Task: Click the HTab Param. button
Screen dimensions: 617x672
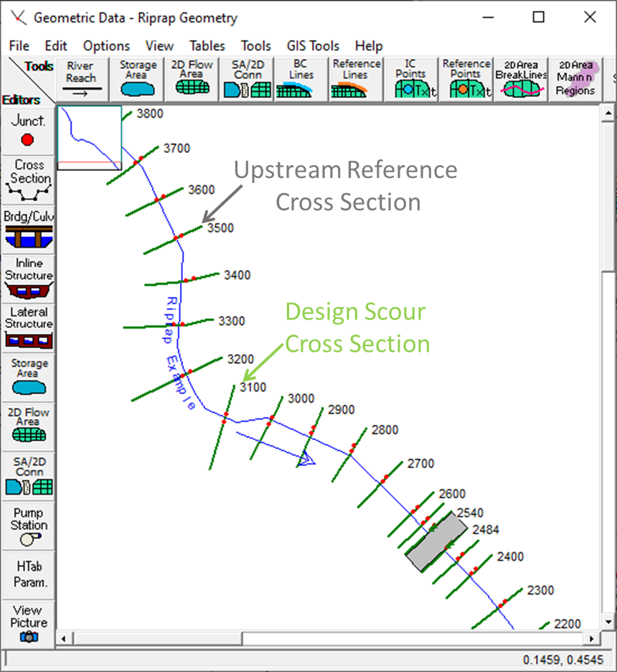Action: coord(29,575)
